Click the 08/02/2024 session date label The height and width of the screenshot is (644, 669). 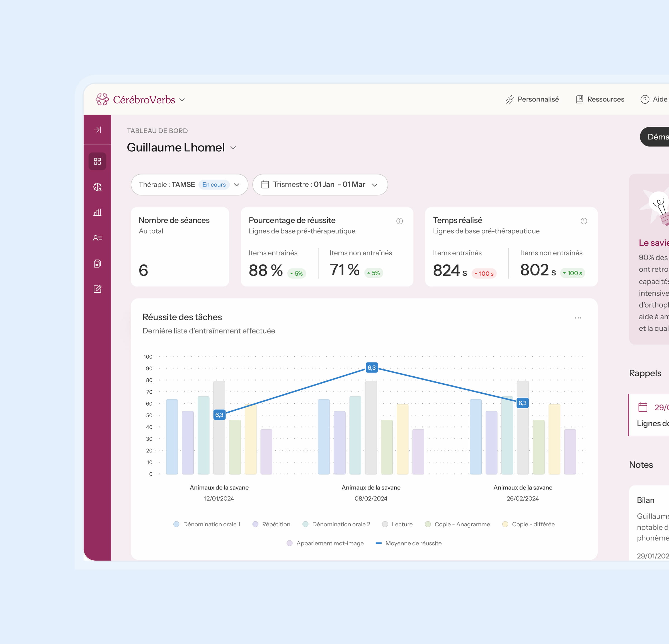pyautogui.click(x=371, y=498)
